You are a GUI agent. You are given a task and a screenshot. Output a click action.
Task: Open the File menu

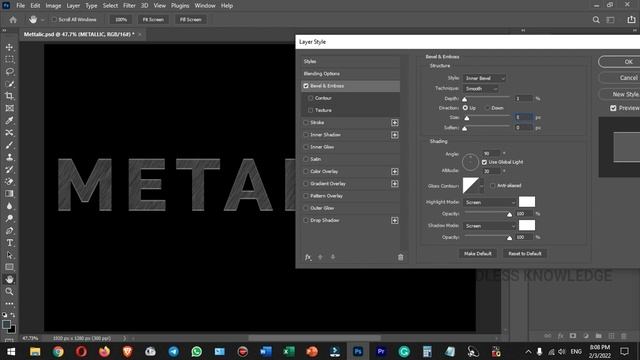pyautogui.click(x=20, y=6)
